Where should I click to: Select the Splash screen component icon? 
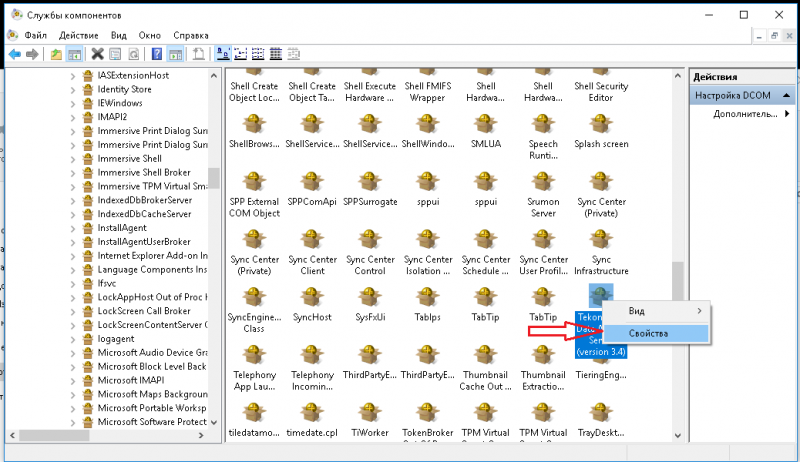coord(601,124)
